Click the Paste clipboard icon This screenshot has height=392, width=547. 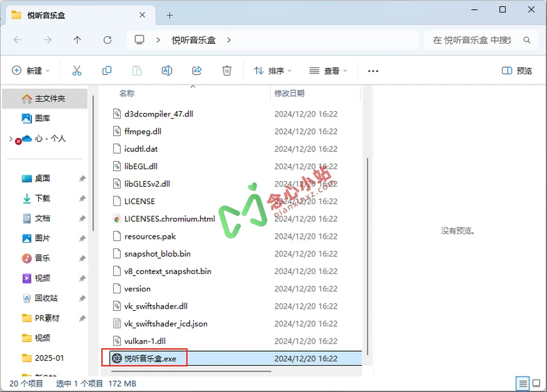pos(137,71)
